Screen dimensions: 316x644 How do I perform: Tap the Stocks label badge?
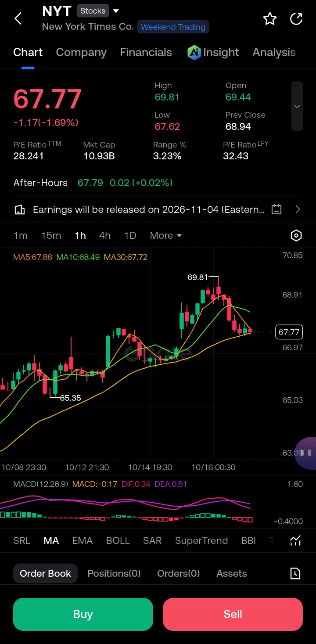tap(93, 11)
